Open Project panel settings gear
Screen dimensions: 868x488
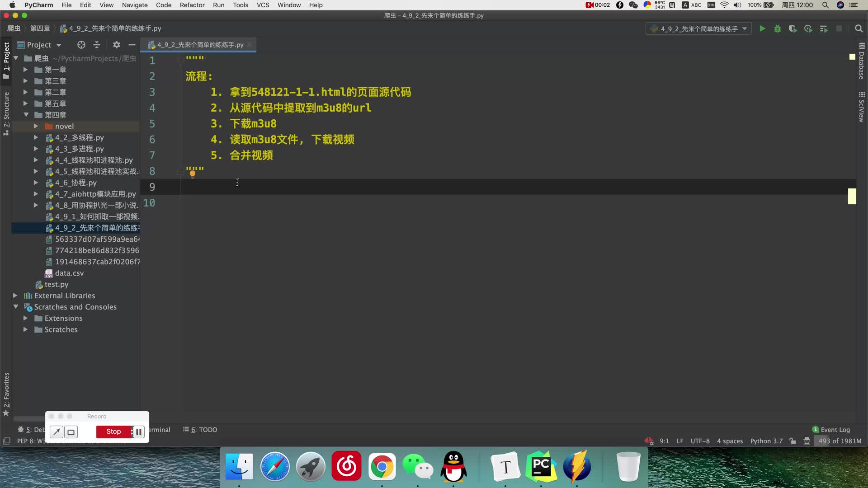117,45
